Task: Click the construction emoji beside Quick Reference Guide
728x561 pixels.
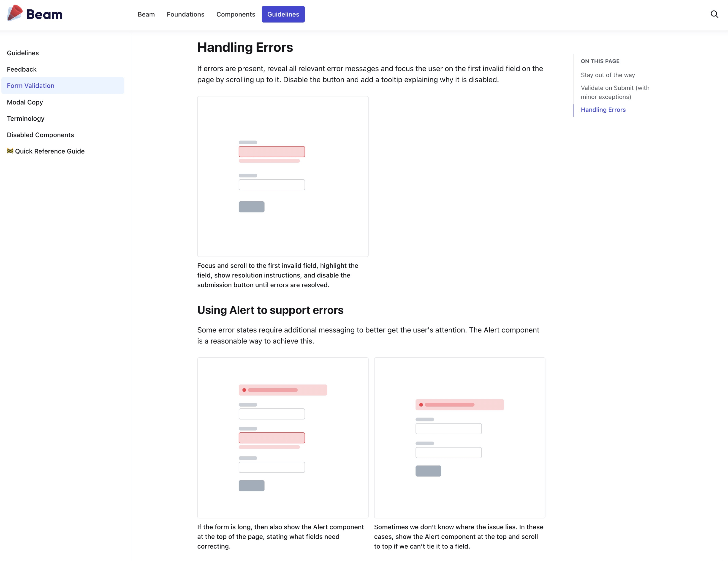Action: (x=10, y=151)
